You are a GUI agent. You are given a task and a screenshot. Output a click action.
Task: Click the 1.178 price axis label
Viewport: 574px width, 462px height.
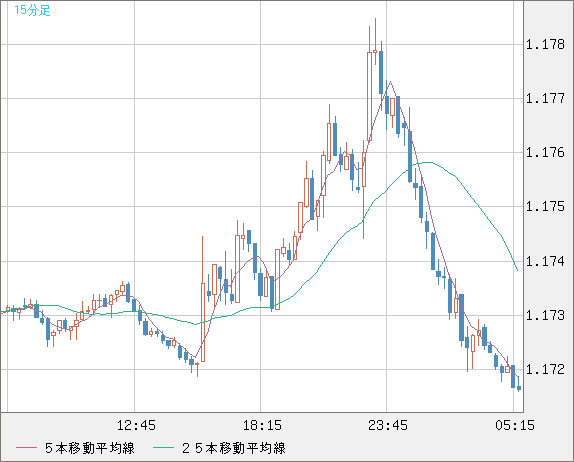(545, 45)
